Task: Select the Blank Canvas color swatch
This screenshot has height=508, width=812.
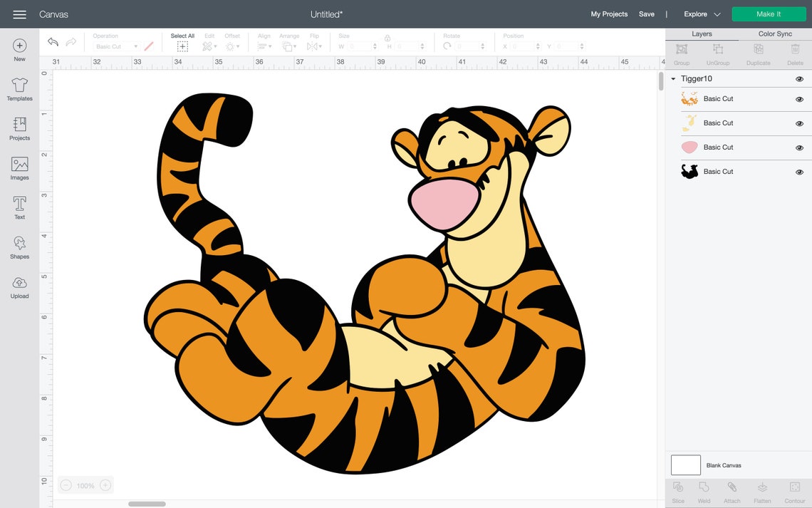Action: click(x=685, y=465)
